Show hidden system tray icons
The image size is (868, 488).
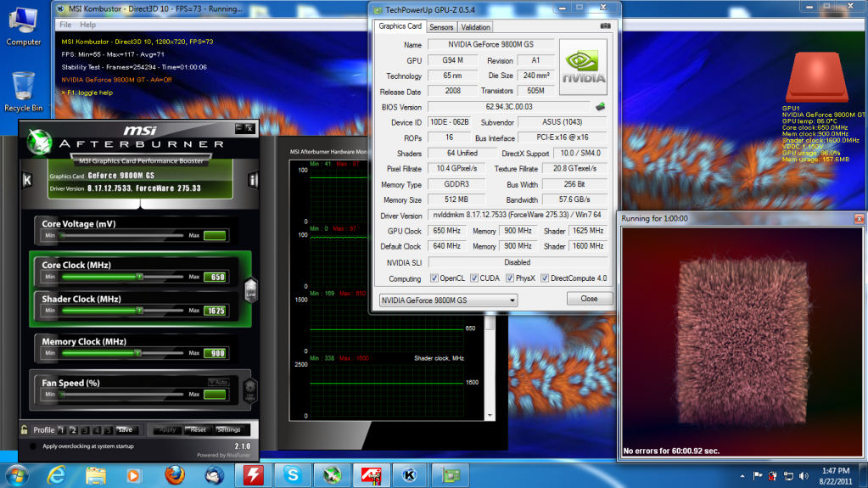point(742,476)
